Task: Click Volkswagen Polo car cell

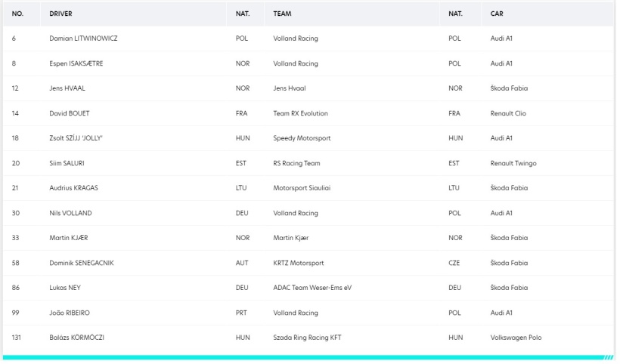Action: pyautogui.click(x=516, y=338)
